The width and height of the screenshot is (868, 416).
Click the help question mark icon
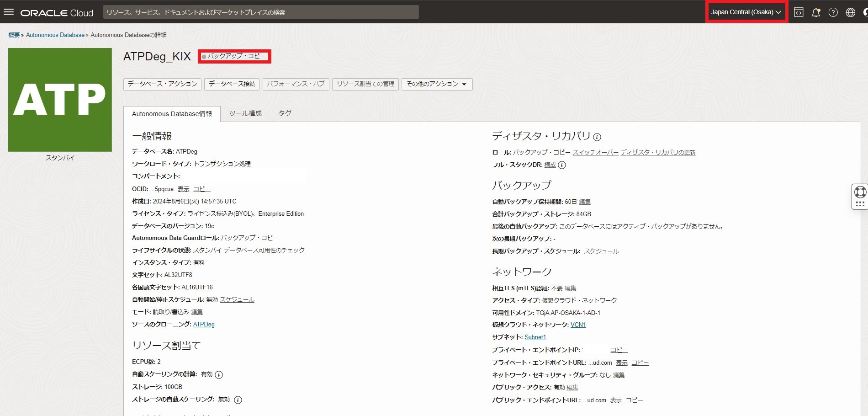[833, 12]
